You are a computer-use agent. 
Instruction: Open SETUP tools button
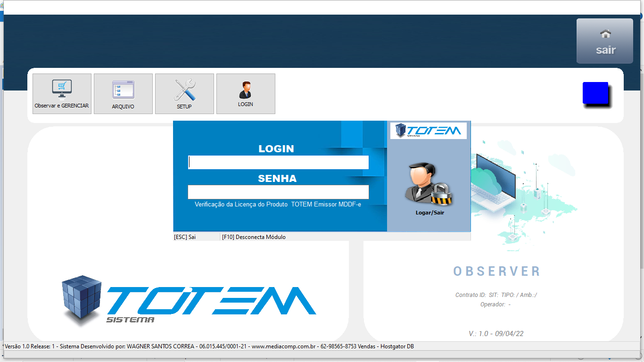(x=184, y=94)
